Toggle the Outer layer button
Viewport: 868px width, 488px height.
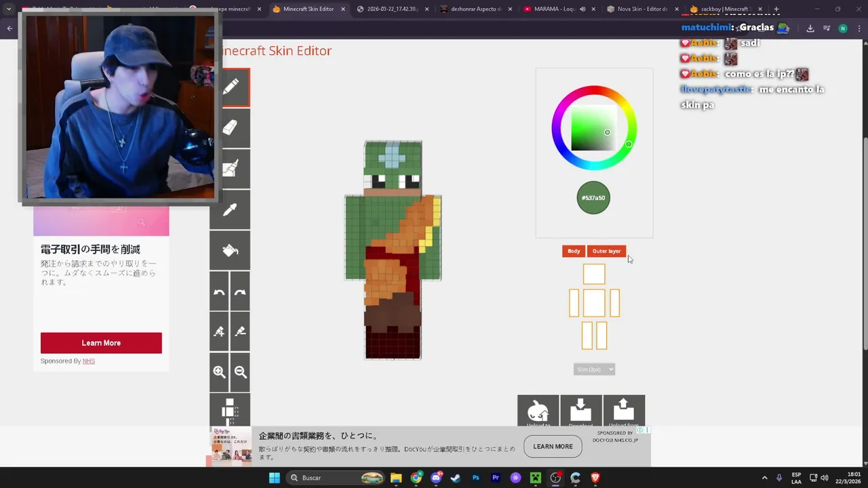tap(606, 251)
